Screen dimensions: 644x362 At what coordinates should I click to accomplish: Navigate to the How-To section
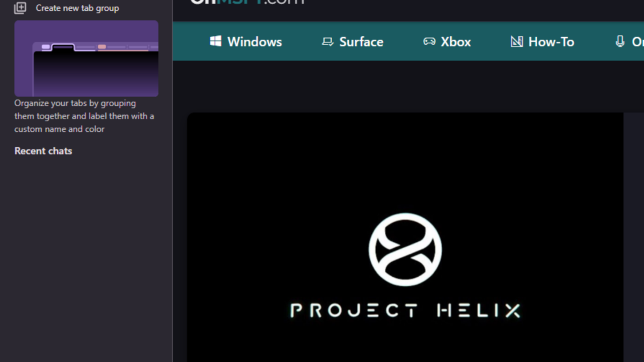tap(551, 42)
